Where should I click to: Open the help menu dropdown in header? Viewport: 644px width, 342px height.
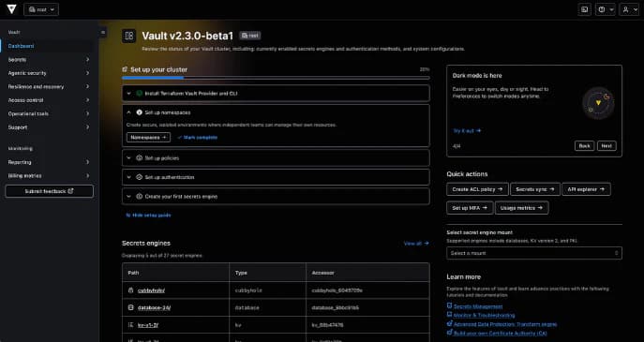click(x=606, y=9)
